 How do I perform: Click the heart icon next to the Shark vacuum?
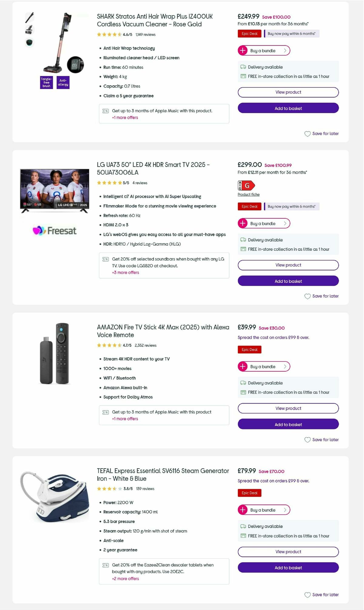tap(307, 134)
